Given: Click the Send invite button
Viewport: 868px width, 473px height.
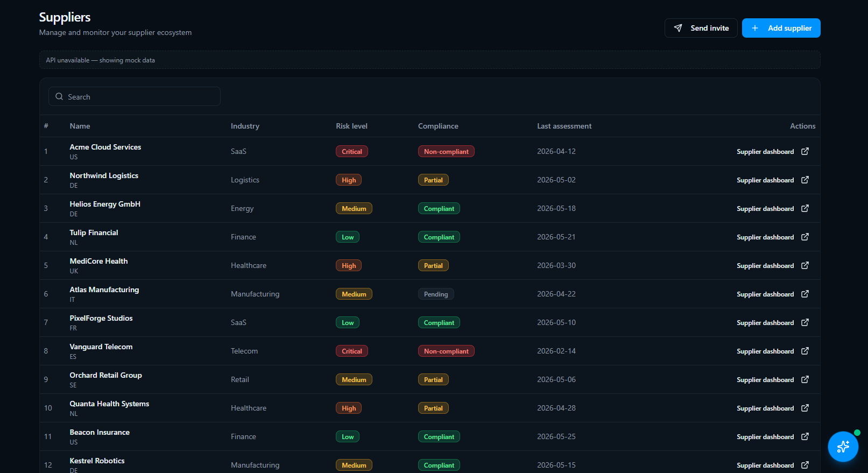Looking at the screenshot, I should (701, 28).
